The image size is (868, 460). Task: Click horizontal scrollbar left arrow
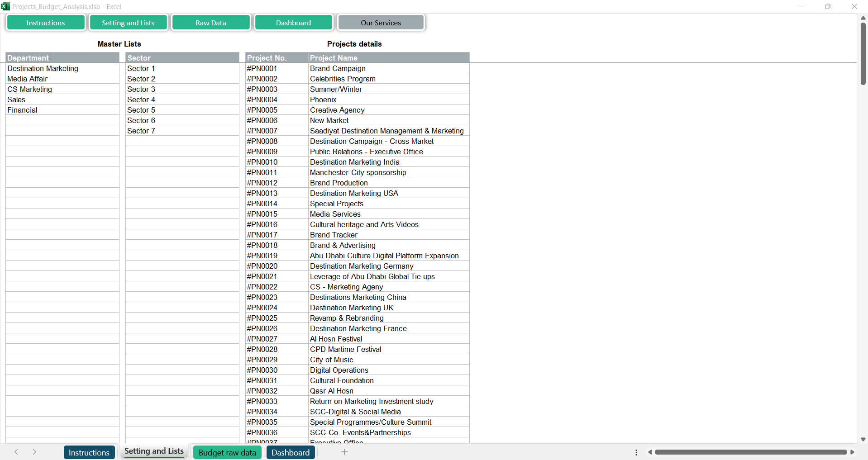point(650,452)
